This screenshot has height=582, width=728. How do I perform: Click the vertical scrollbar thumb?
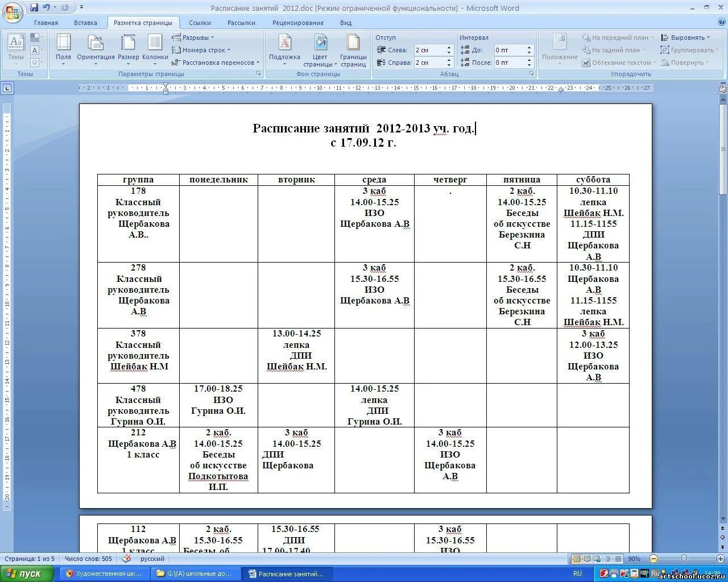(723, 149)
